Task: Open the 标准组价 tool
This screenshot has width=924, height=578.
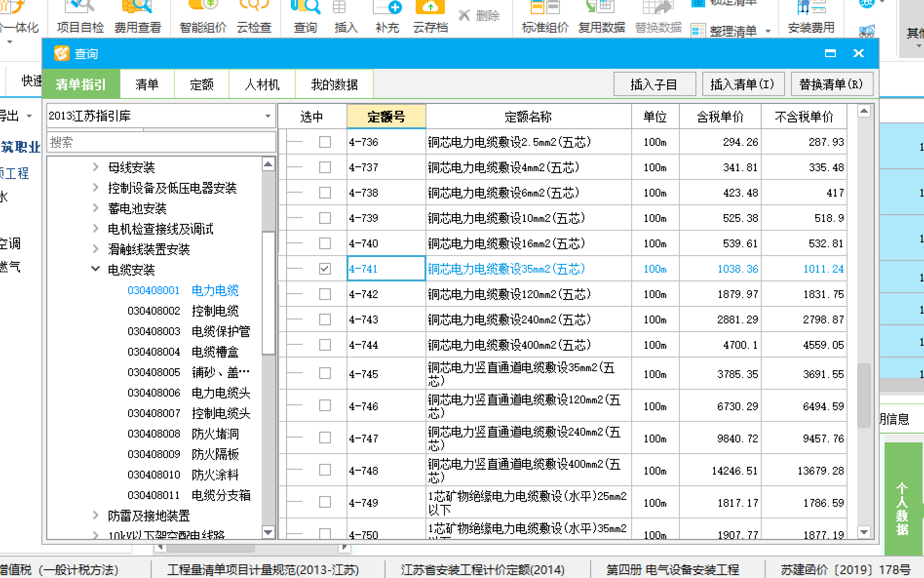Action: click(545, 18)
